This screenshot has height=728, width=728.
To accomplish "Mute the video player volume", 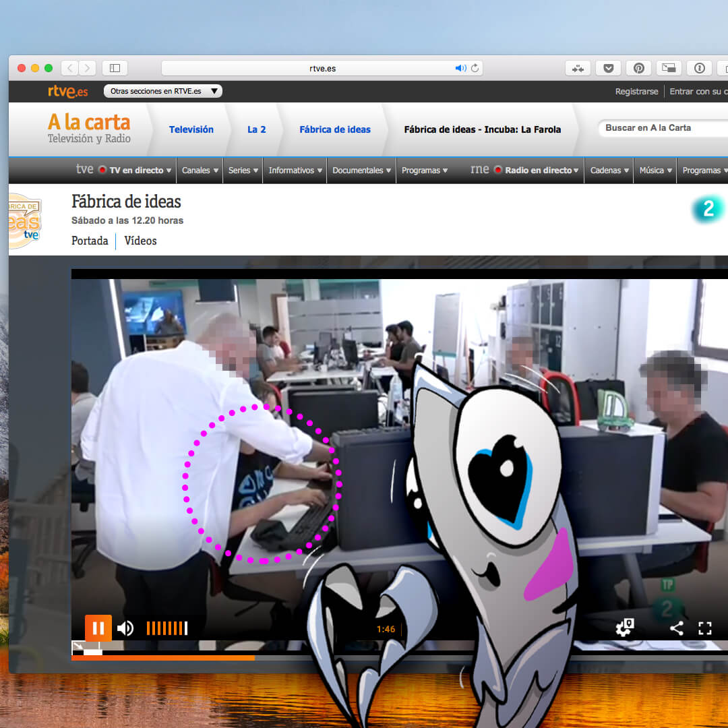I will pyautogui.click(x=125, y=628).
